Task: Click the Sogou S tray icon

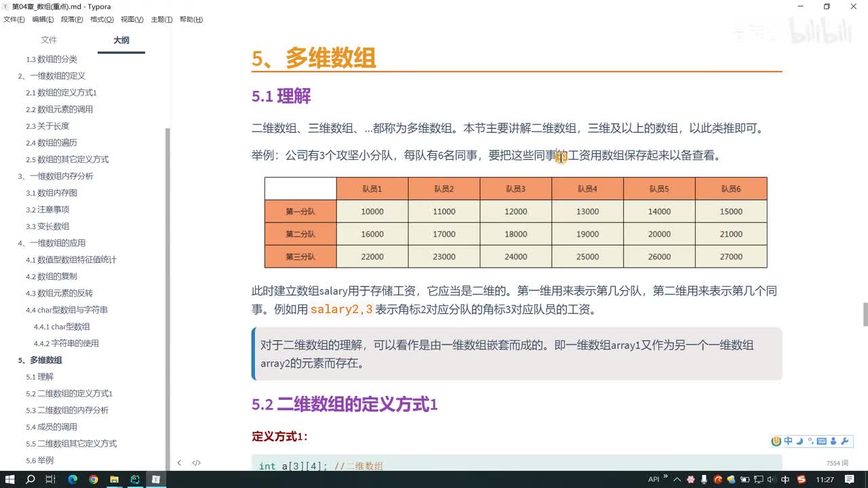Action: [802, 479]
